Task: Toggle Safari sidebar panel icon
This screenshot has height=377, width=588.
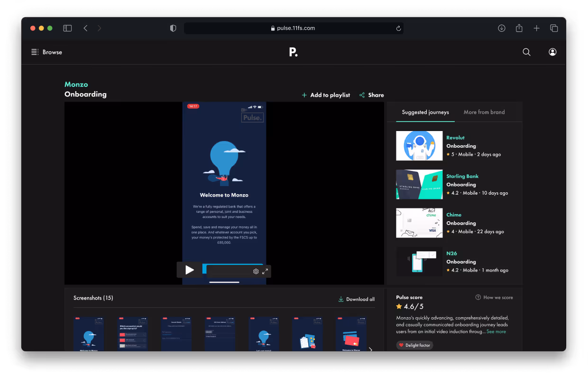Action: pyautogui.click(x=67, y=28)
